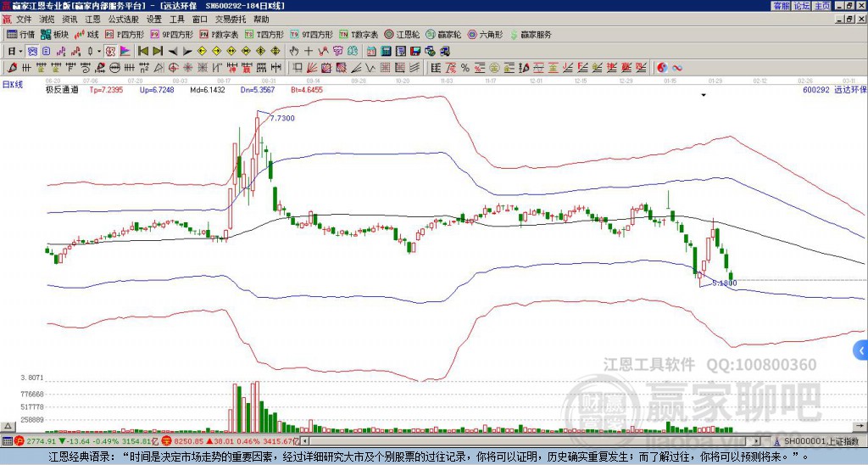Select the circled-cross angle tool
Screen dimensions: 868x465
point(173,68)
